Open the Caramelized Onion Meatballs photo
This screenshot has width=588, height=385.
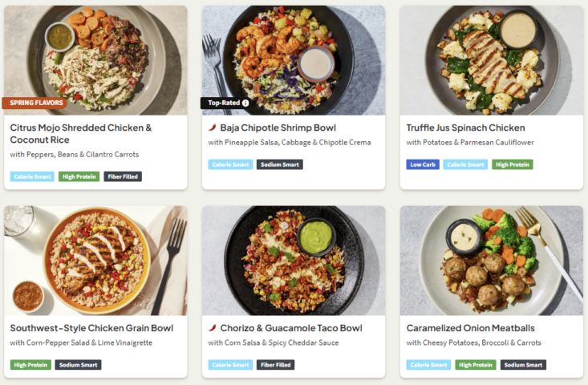coord(491,259)
